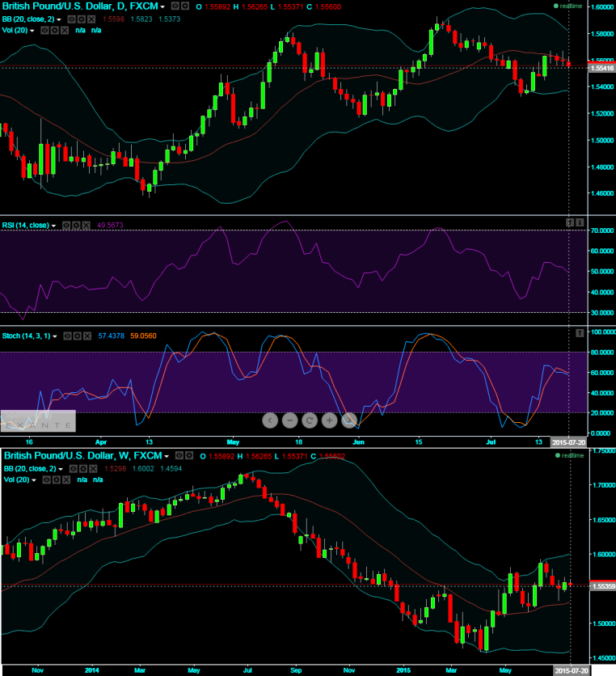Open RSI (14, close) settings gear
Viewport: 616px width, 676px height.
pyautogui.click(x=76, y=225)
